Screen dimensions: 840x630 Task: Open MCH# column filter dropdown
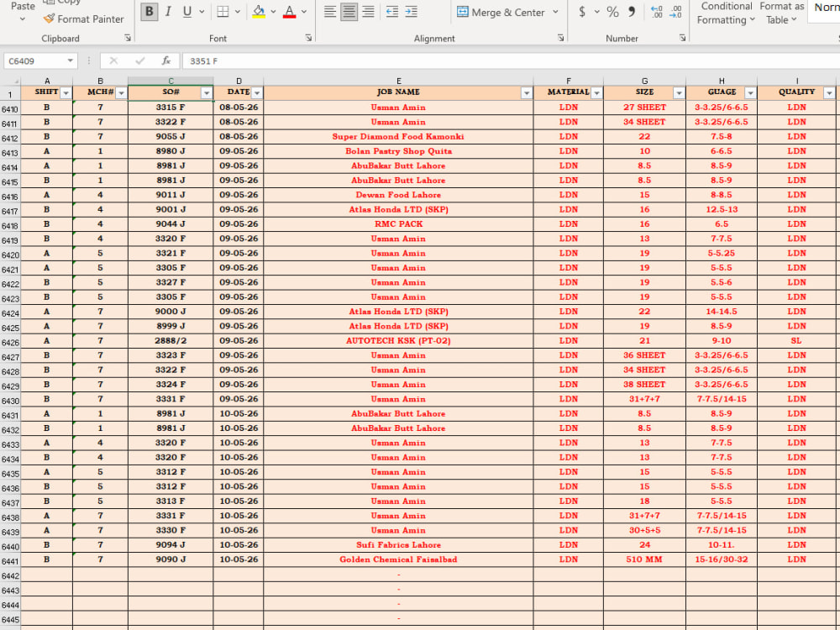121,93
